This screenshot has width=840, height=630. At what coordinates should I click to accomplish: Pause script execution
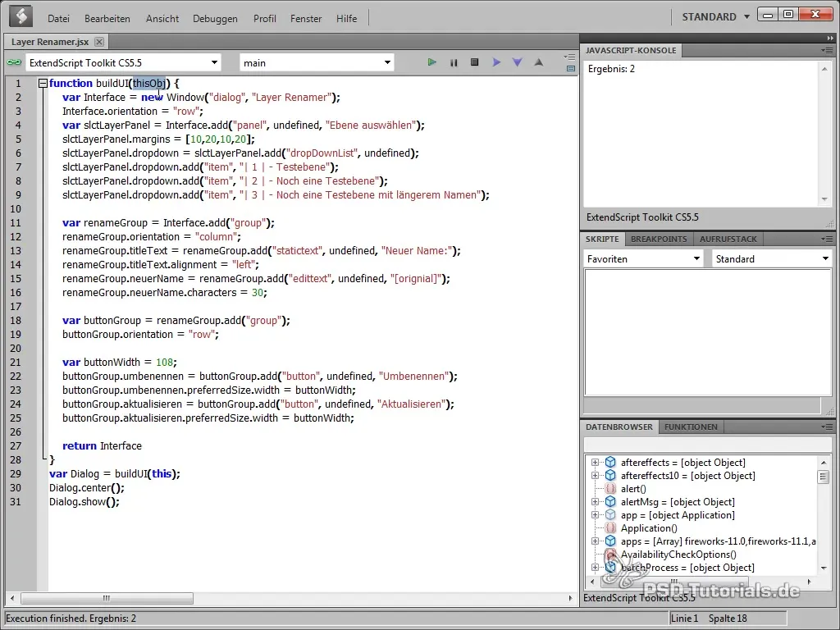pyautogui.click(x=454, y=62)
